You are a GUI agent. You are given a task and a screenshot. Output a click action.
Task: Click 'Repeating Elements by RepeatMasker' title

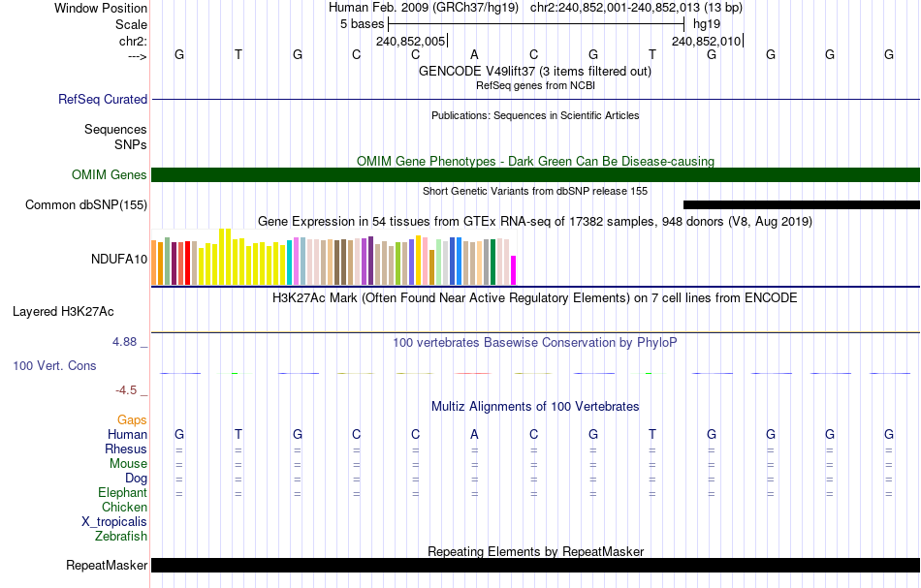(x=536, y=551)
